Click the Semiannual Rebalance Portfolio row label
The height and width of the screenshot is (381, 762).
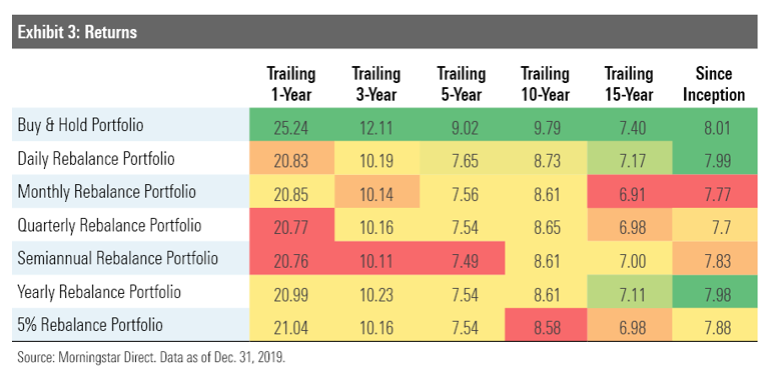tap(118, 258)
